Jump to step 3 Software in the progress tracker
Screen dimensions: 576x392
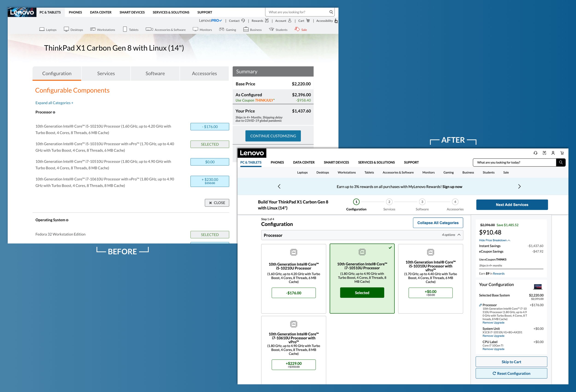(422, 205)
